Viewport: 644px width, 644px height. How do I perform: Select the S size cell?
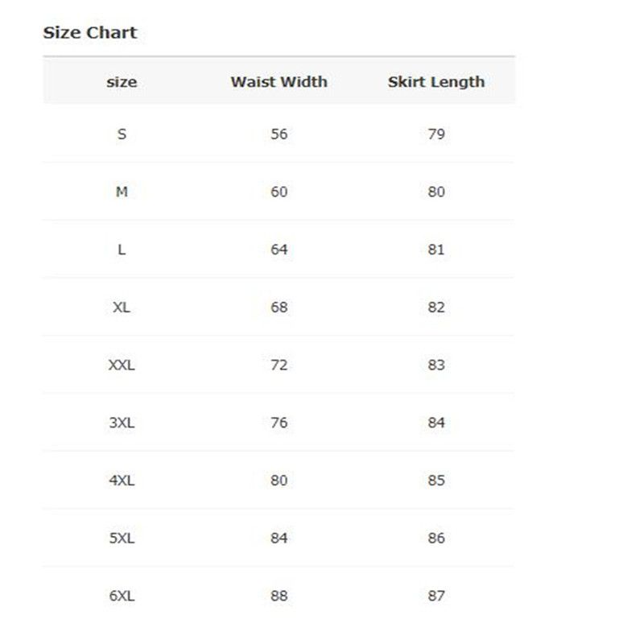click(122, 134)
